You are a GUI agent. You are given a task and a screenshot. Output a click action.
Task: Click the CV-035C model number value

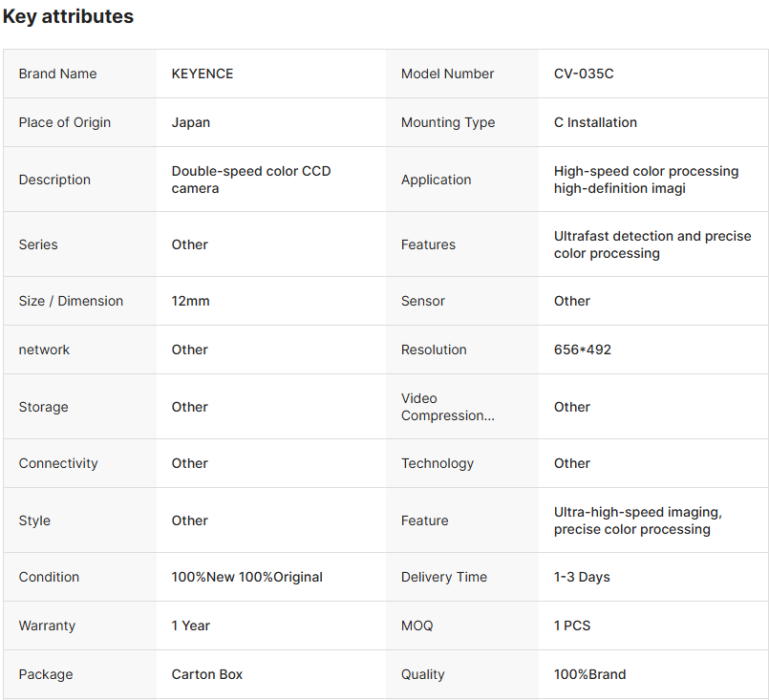[x=584, y=74]
